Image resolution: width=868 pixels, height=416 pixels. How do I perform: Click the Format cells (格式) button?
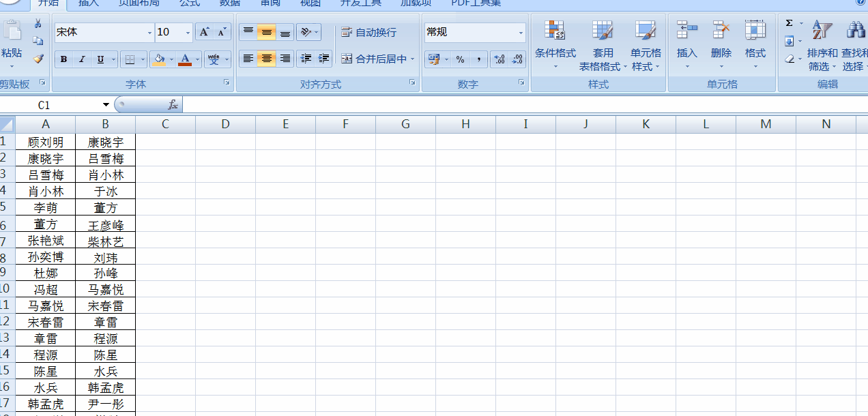coord(755,45)
